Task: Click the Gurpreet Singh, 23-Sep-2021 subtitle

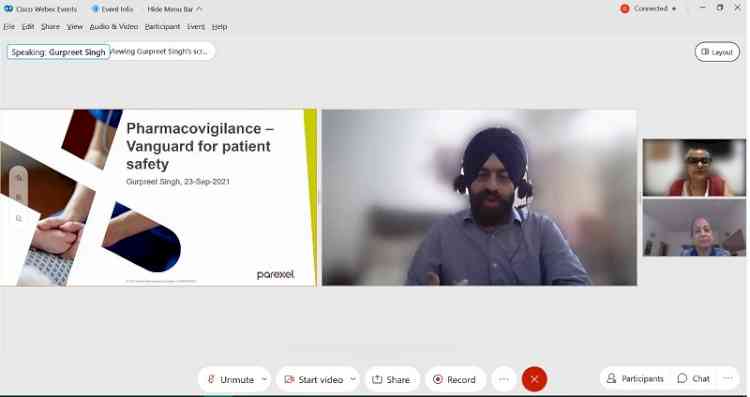Action: (178, 182)
